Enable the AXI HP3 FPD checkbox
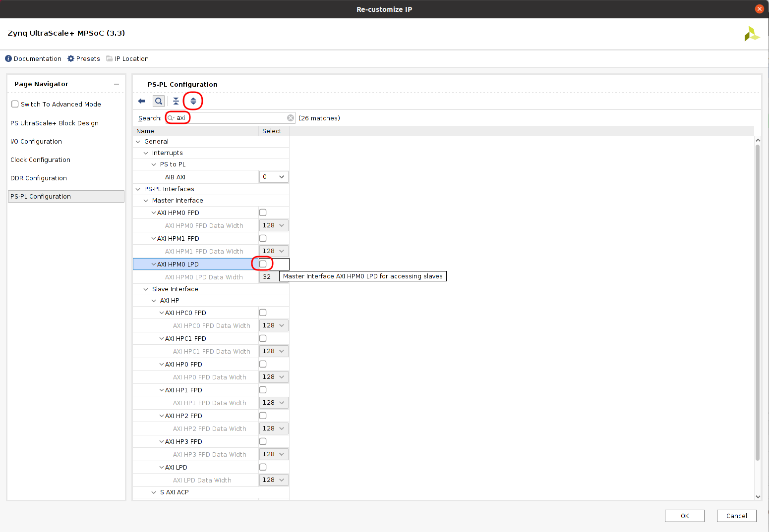 click(x=263, y=441)
